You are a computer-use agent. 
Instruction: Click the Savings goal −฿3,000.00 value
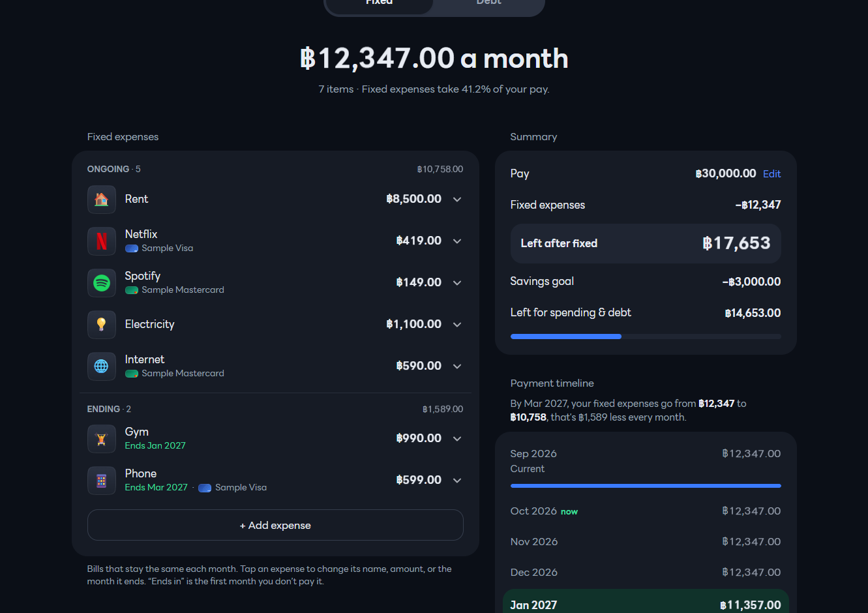point(751,282)
